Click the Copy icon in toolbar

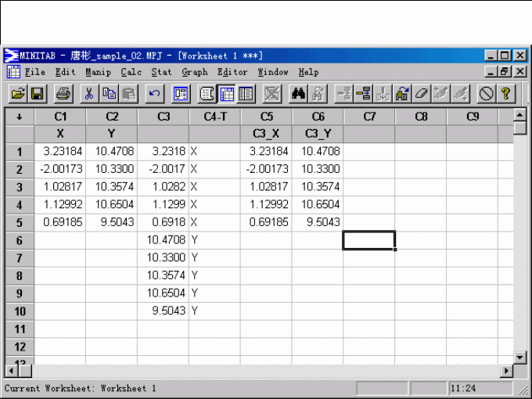[x=109, y=94]
